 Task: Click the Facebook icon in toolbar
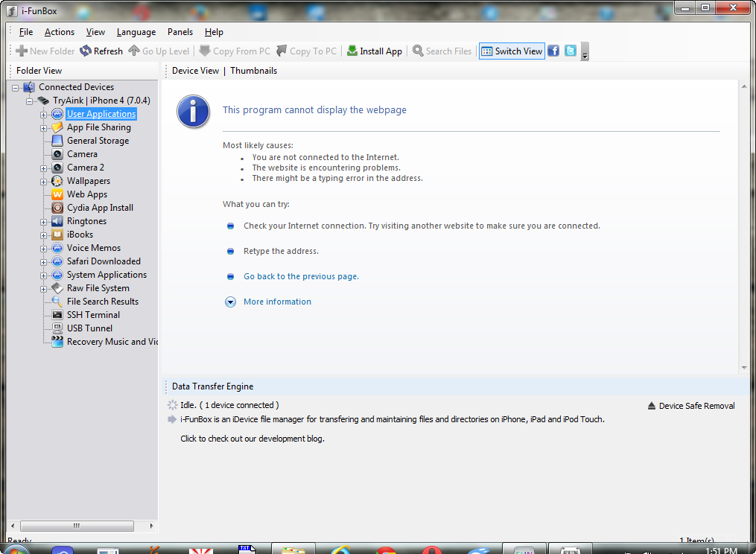point(553,51)
